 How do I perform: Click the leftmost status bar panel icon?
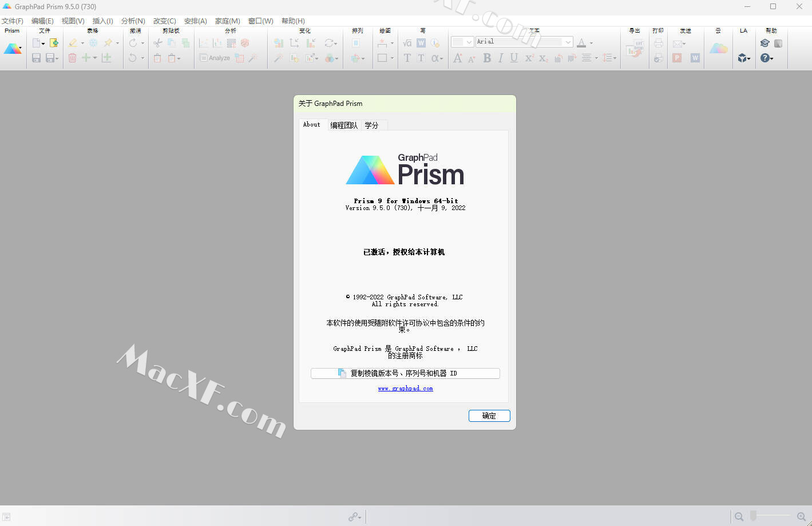(x=6, y=517)
